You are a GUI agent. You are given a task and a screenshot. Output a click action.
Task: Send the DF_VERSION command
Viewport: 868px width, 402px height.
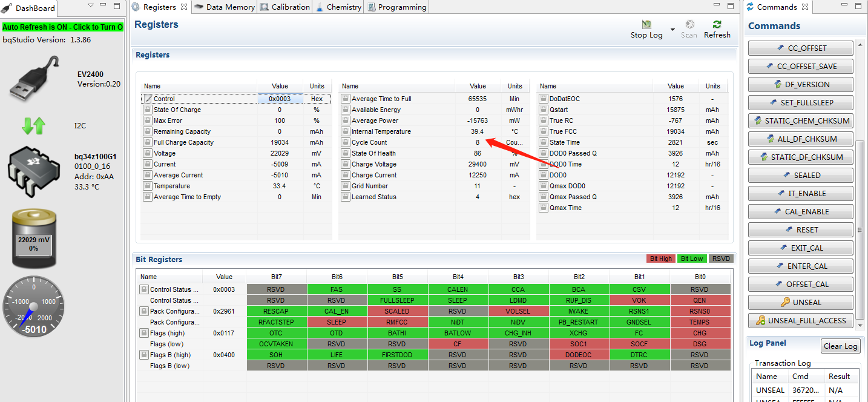click(801, 84)
